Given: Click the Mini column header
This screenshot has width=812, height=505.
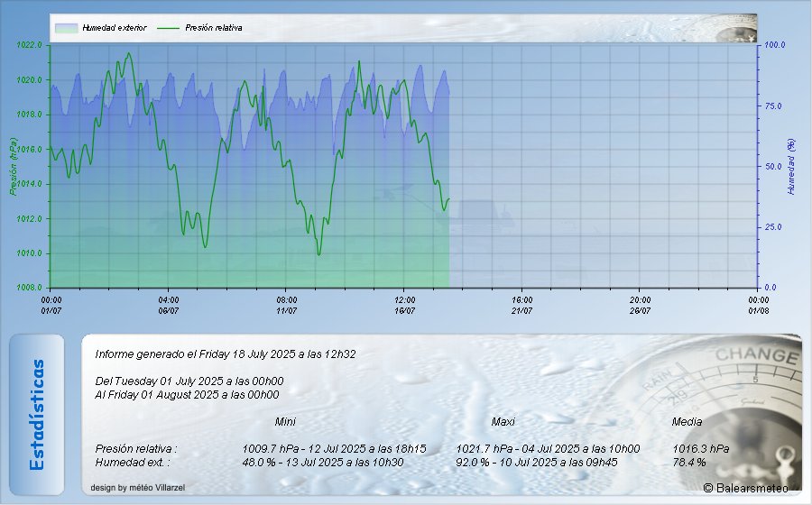Looking at the screenshot, I should [x=285, y=422].
